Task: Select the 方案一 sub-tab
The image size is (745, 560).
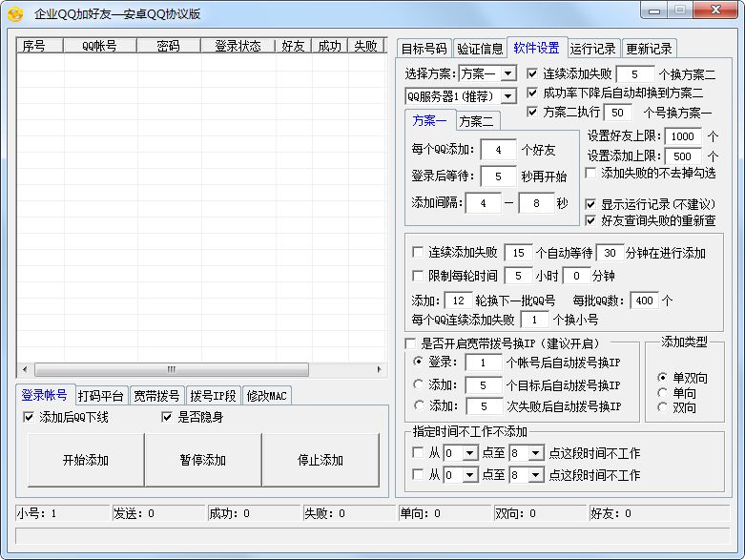Action: point(429,120)
